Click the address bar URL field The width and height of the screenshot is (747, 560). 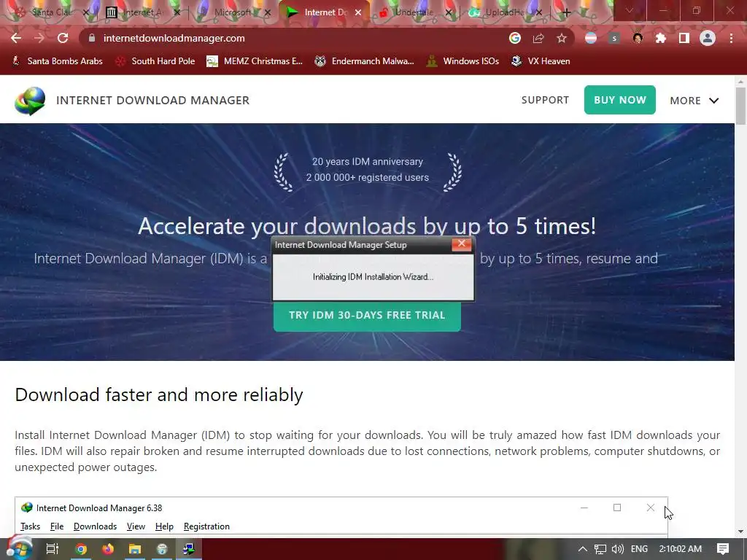(295, 38)
